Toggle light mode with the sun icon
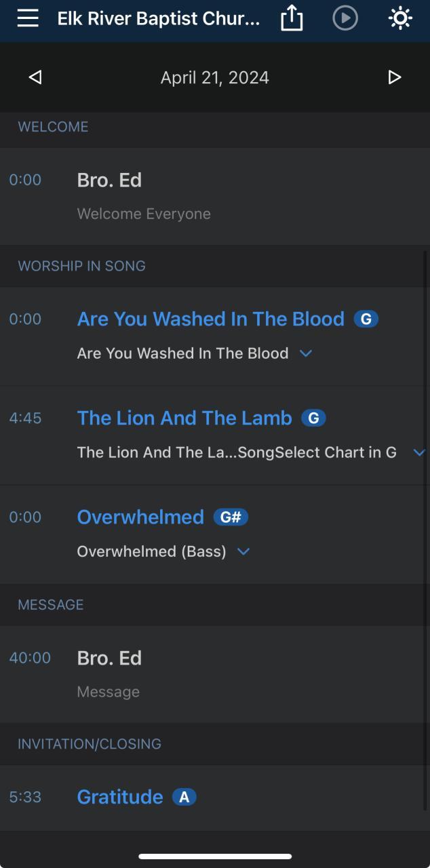Viewport: 430px width, 868px height. click(400, 18)
